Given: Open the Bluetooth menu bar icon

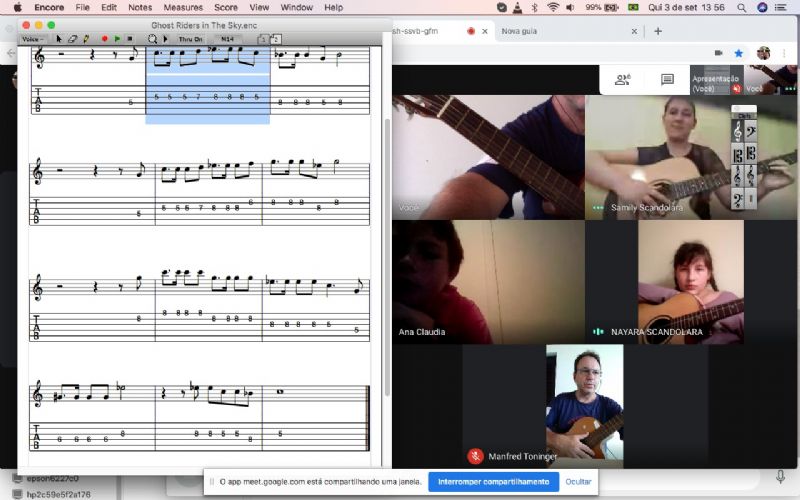Looking at the screenshot, I should click(535, 7).
